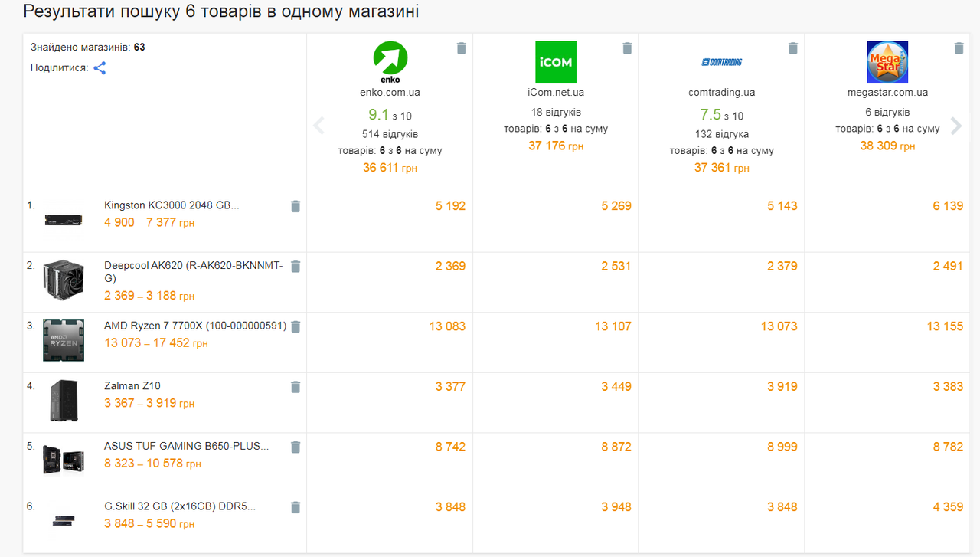Click G.Skill DDR5 memory thumbnail
The height and width of the screenshot is (557, 980).
(64, 521)
